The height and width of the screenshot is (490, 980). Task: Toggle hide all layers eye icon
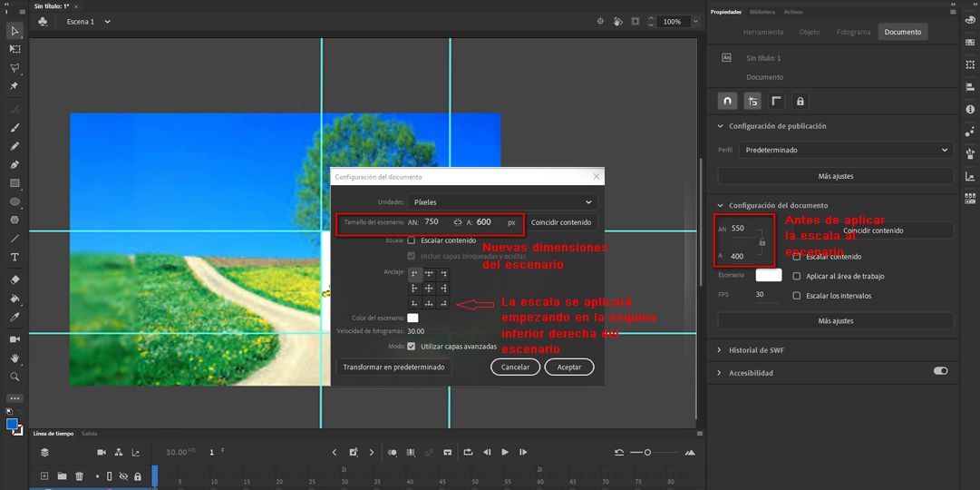[x=123, y=476]
